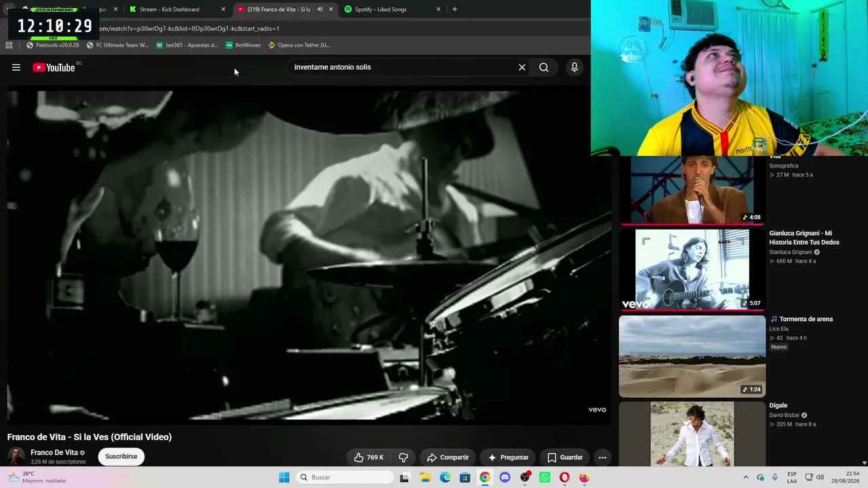This screenshot has width=868, height=488.
Task: Open the bookmarks apps grid icon
Action: tap(9, 45)
